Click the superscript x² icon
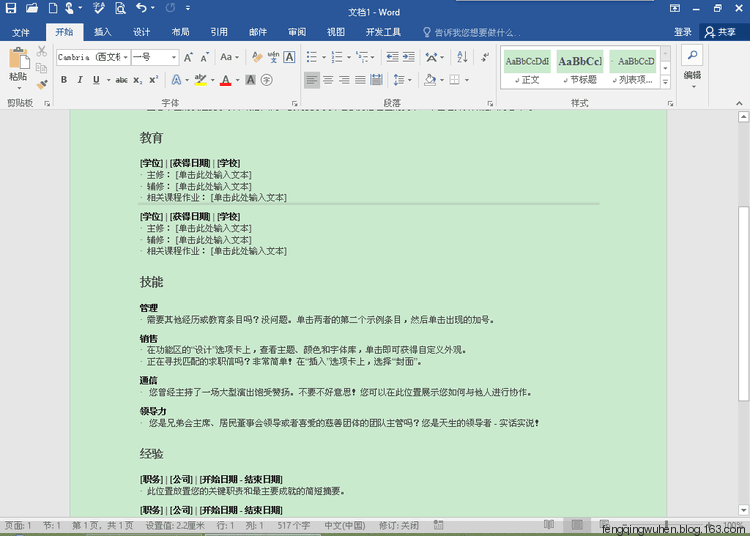 click(153, 80)
